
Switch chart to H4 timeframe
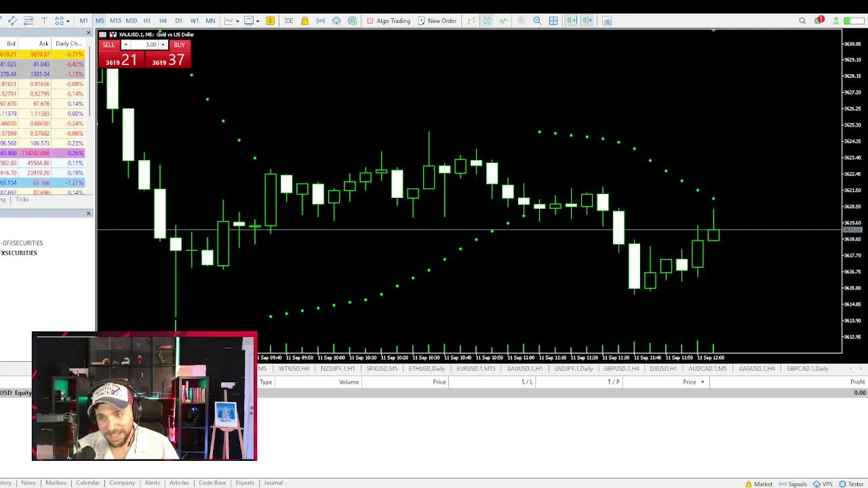click(163, 21)
